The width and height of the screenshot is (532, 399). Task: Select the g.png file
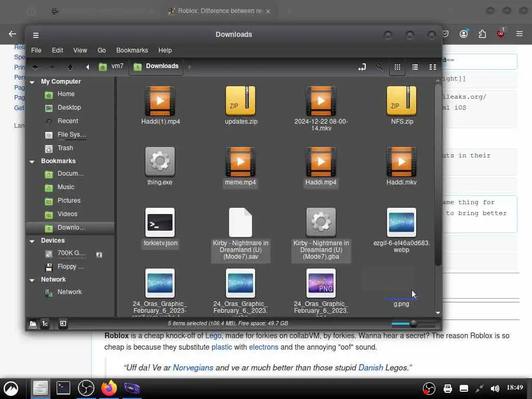(x=402, y=303)
